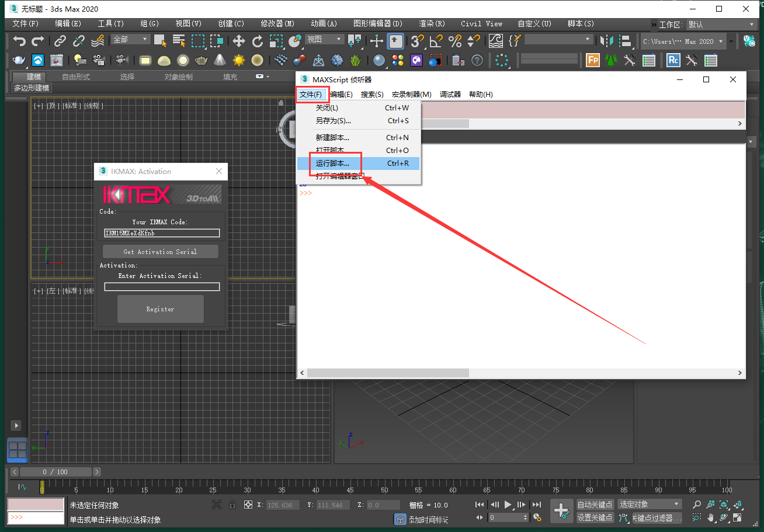Toggle Set Key mode (设置关键点) button
This screenshot has width=764, height=532.
point(595,517)
